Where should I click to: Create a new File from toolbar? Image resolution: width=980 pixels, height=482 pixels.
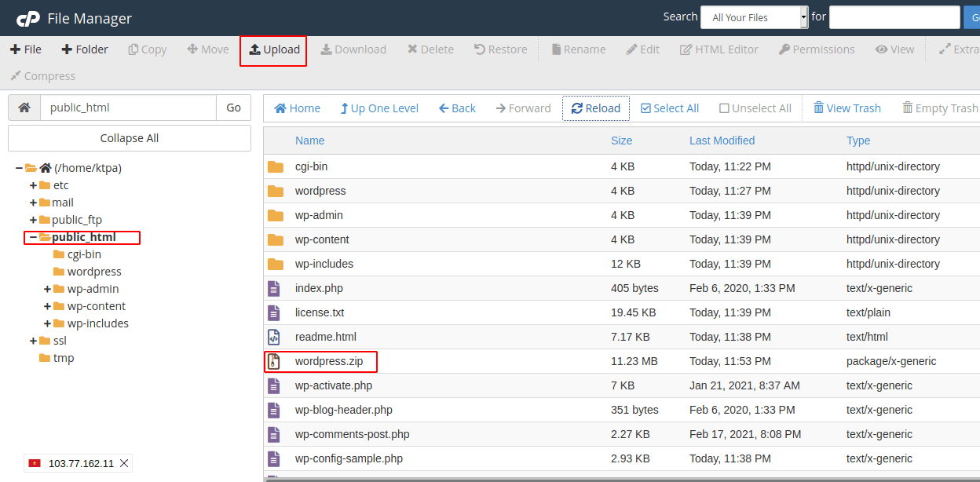coord(26,49)
